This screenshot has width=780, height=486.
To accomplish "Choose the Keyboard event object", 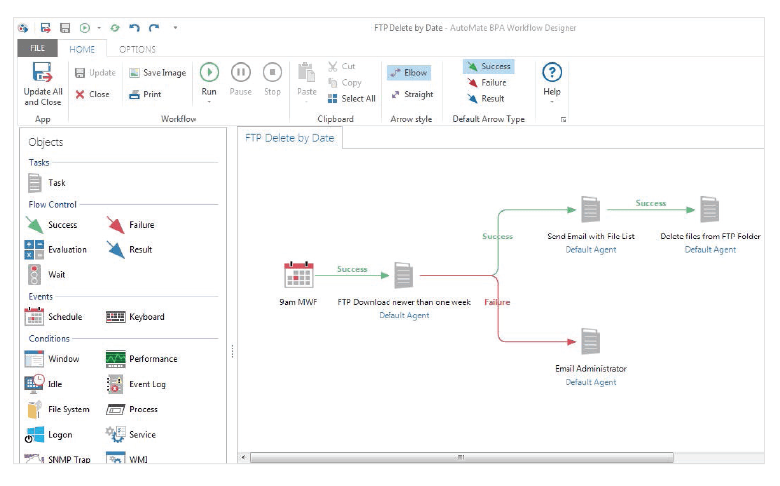I will click(x=135, y=317).
